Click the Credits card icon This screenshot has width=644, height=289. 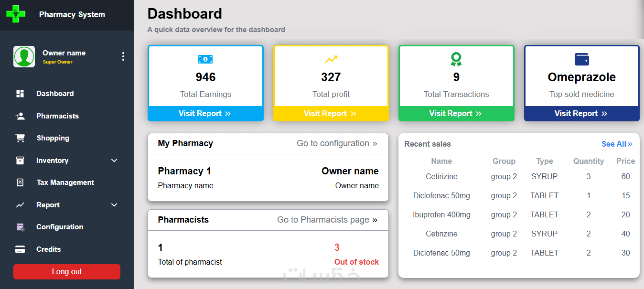click(x=20, y=249)
